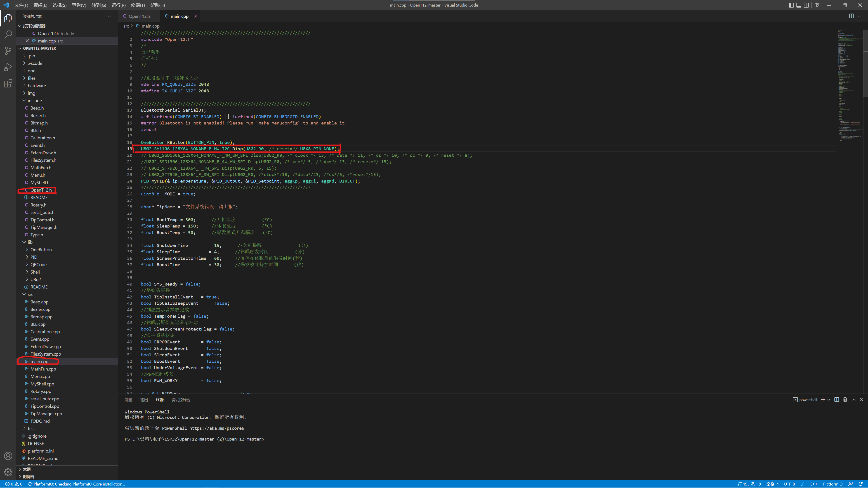
Task: Open Bitmap.h in the include folder
Action: pyautogui.click(x=67, y=123)
